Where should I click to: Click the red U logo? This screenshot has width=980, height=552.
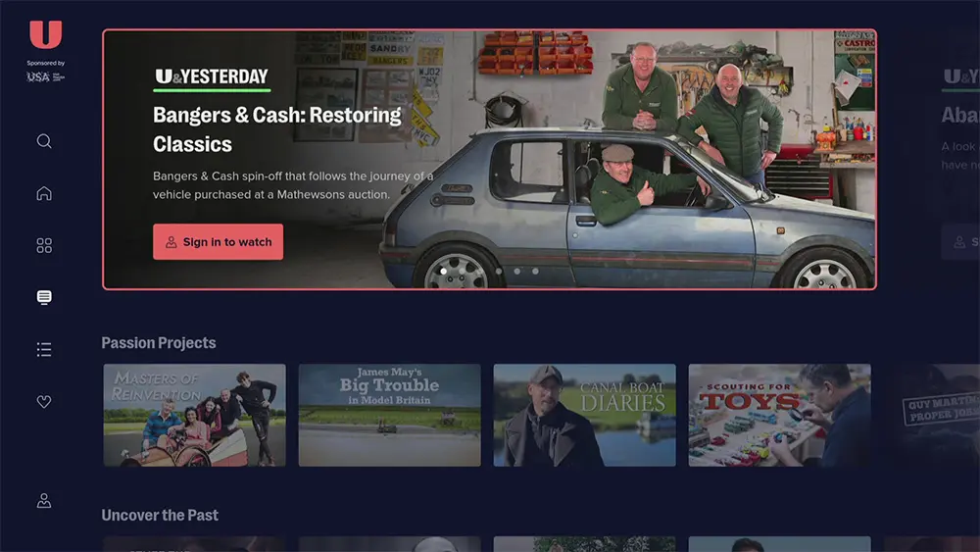click(x=46, y=34)
